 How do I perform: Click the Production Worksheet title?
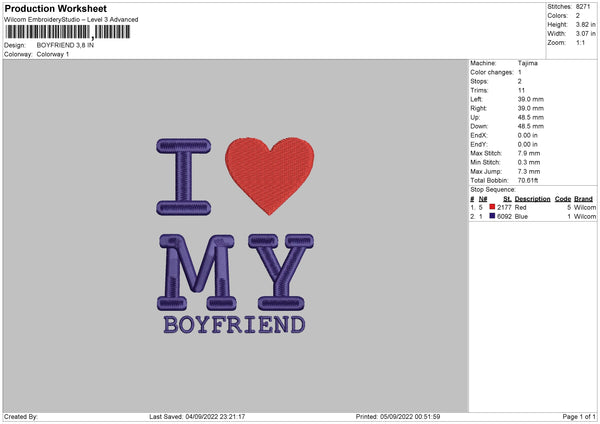click(55, 9)
